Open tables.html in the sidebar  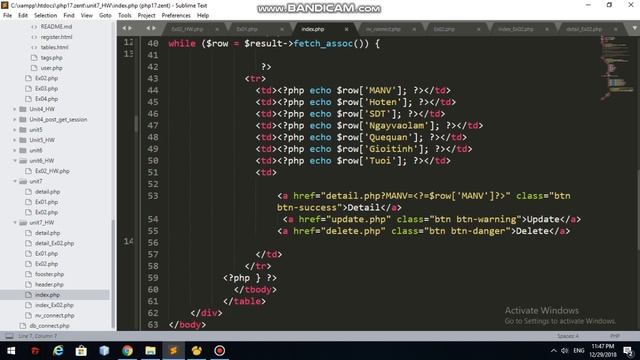click(54, 47)
